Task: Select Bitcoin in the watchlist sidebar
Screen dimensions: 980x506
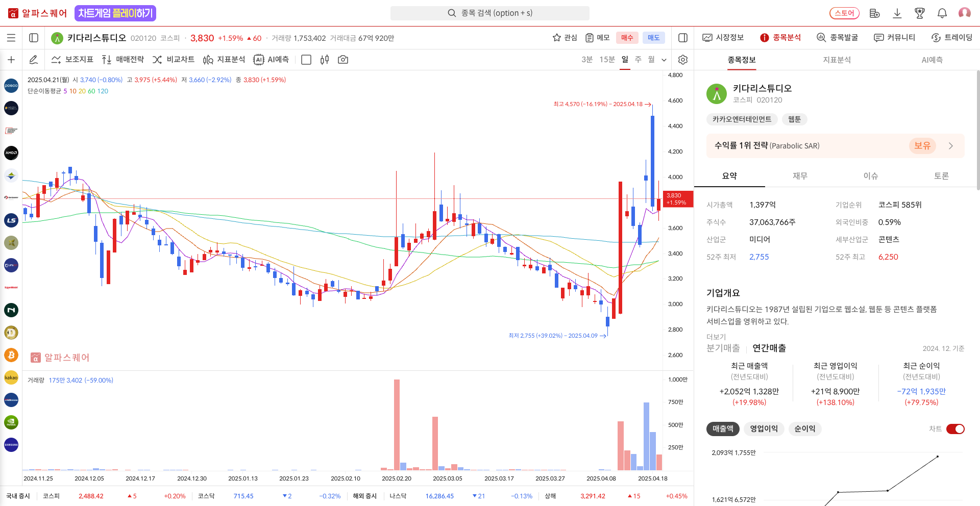Action: (x=11, y=355)
